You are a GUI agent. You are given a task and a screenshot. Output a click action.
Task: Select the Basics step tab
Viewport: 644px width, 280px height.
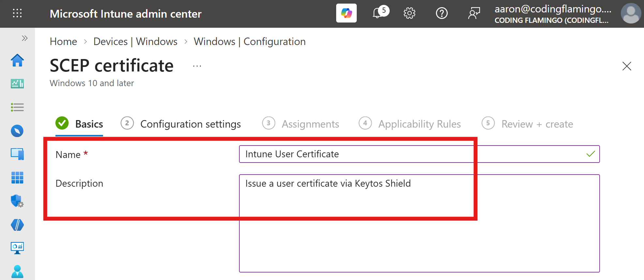(x=79, y=124)
